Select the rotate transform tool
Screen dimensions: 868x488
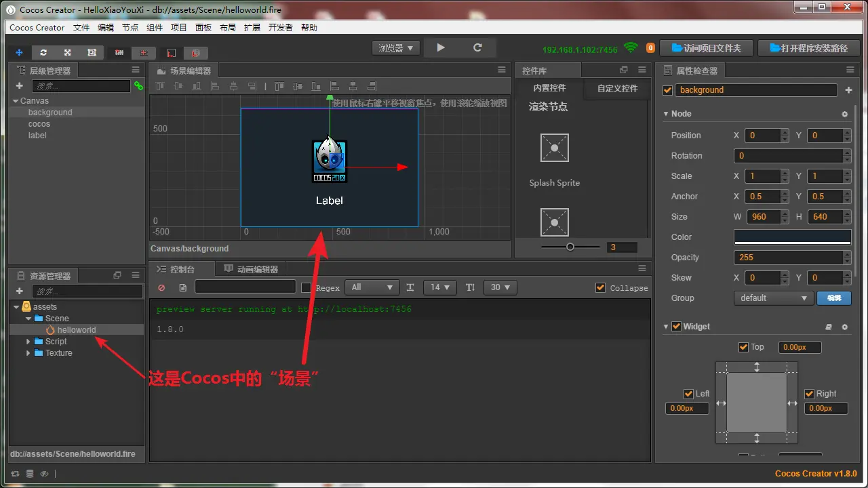43,52
